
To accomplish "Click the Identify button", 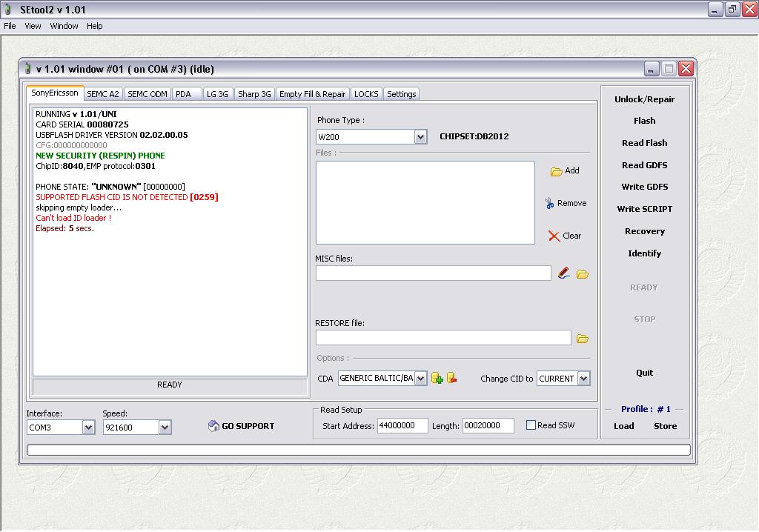I will point(644,253).
